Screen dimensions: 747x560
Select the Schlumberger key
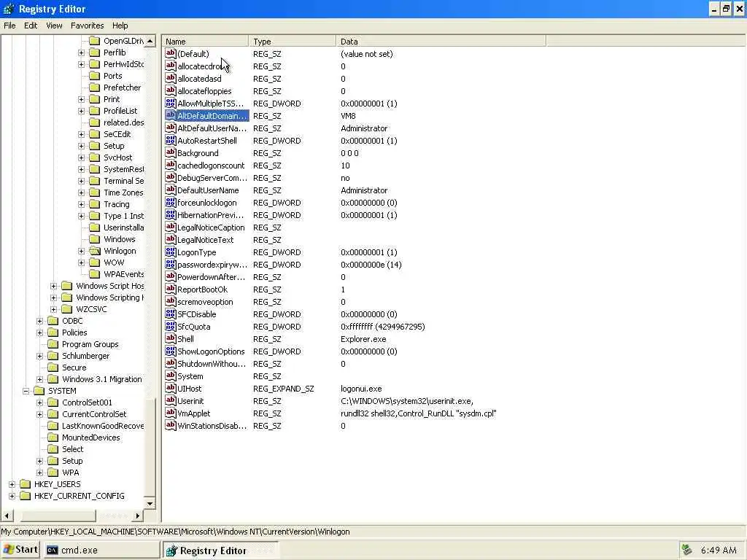pos(86,356)
